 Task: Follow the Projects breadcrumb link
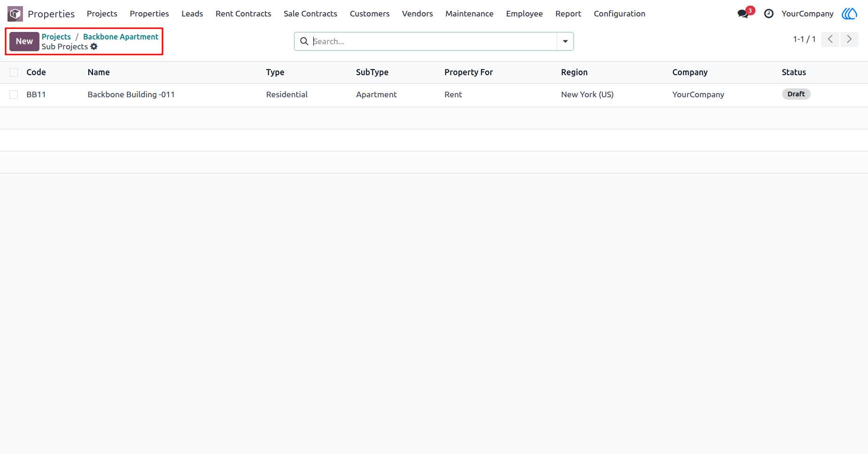pos(56,37)
